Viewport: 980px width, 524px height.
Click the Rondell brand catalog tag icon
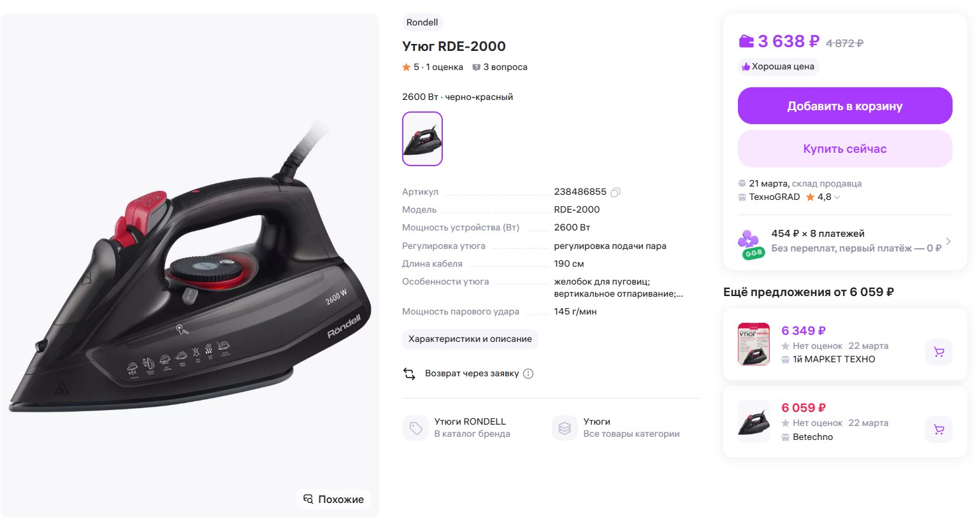point(415,428)
